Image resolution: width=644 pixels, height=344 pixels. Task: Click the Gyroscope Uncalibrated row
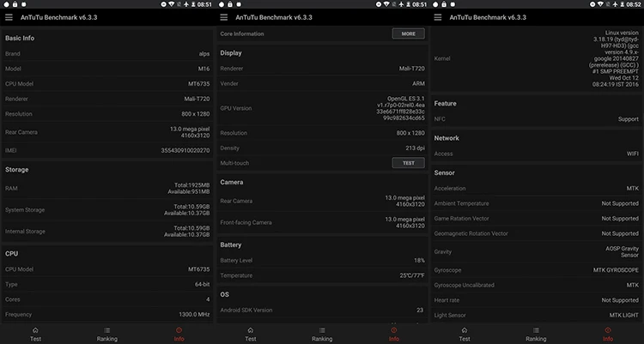(x=537, y=285)
